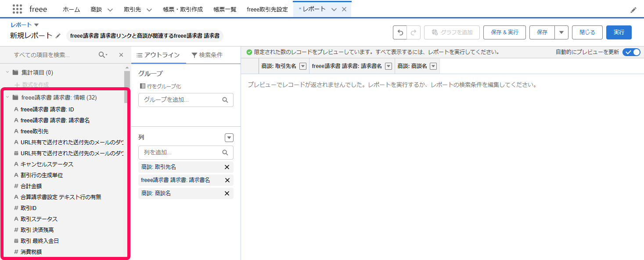Select field 取引ステータス
Screen dimensions: 644x260
(x=39, y=219)
